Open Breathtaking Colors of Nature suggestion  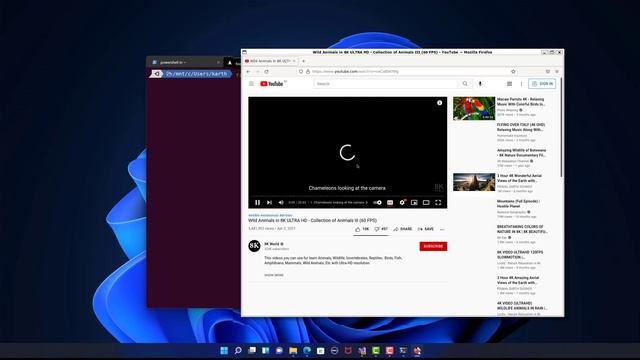tap(522, 229)
